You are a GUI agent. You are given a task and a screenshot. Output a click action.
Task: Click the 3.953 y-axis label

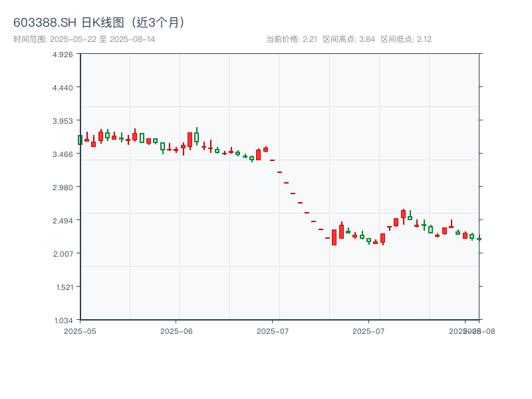pyautogui.click(x=63, y=121)
